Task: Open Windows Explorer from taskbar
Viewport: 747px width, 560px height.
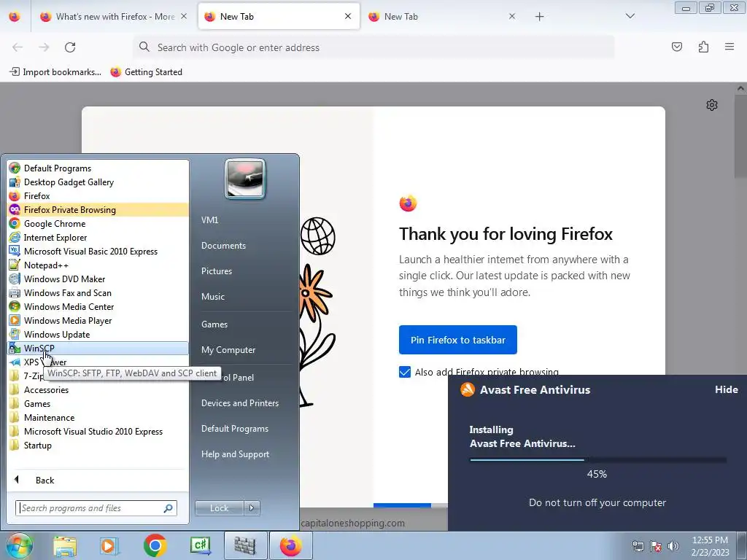Action: pos(65,545)
